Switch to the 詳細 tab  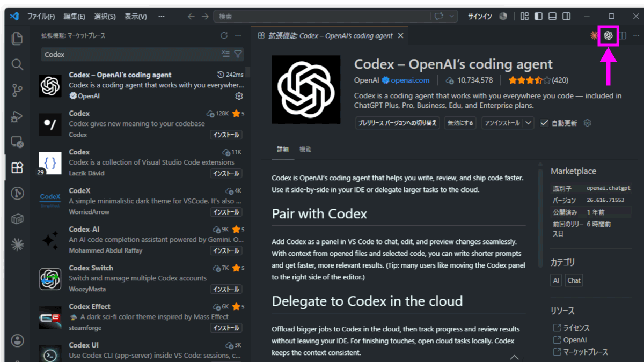coord(283,150)
